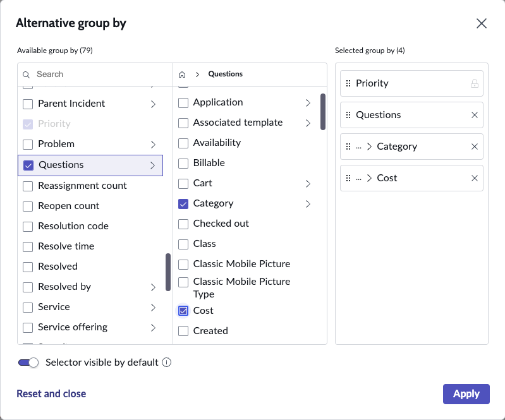Uncheck the Questions checkbox
505x420 pixels.
pyautogui.click(x=28, y=165)
